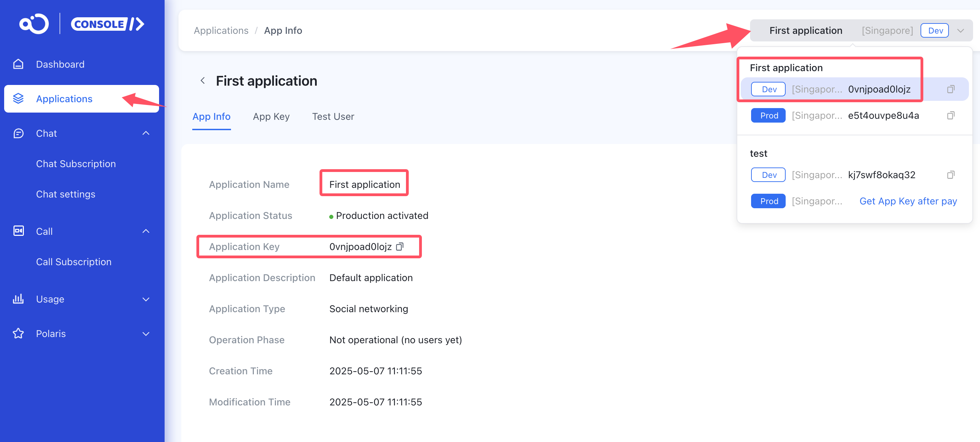The image size is (980, 442).
Task: Click the back arrow beside First application
Action: tap(203, 80)
